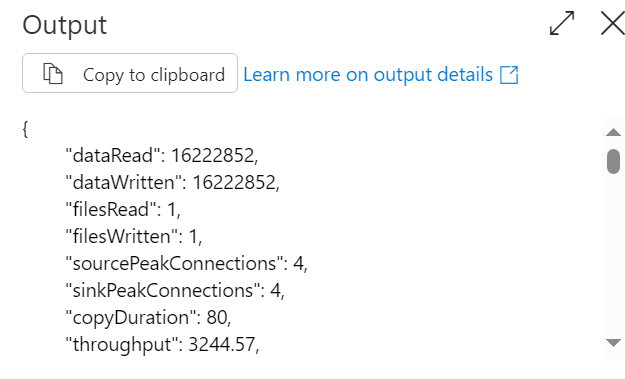Click the Copy to clipboard button
This screenshot has width=625, height=379.
point(130,73)
